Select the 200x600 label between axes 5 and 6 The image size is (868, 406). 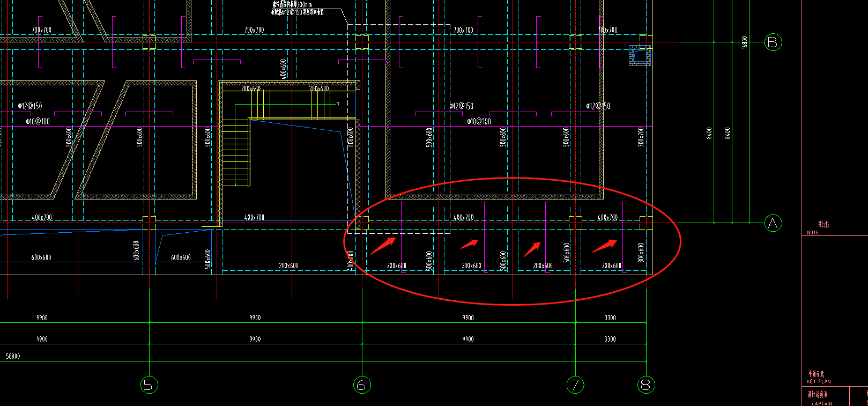pos(288,265)
